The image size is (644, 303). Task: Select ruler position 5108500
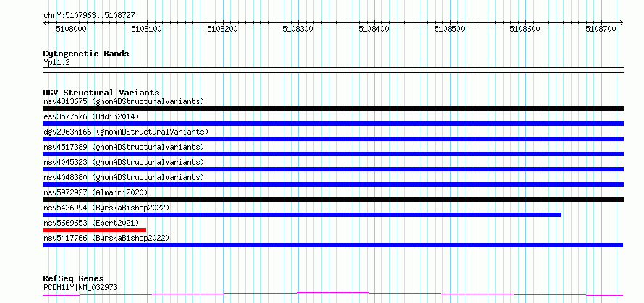[x=449, y=29]
